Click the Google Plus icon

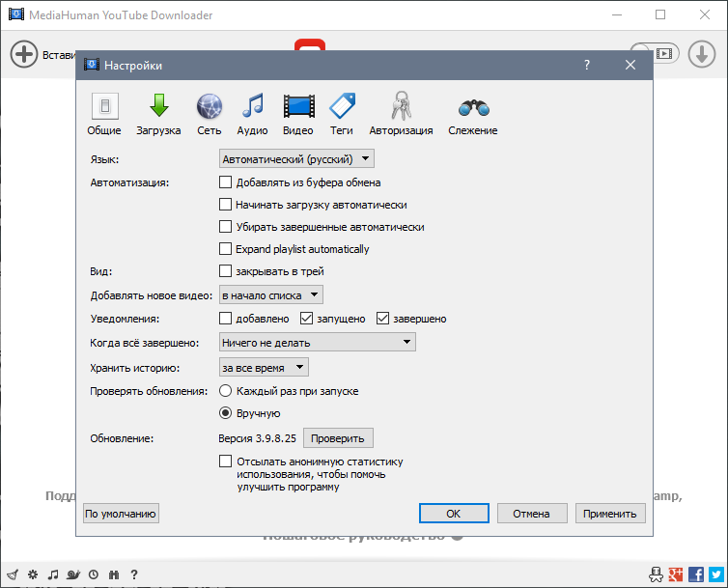[x=676, y=574]
